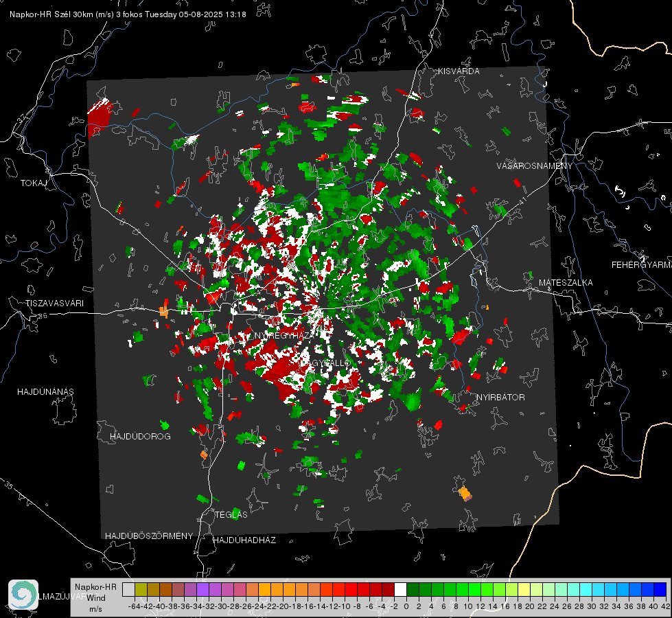Select the HAJDÚHADHÁZ town label

pyautogui.click(x=244, y=540)
